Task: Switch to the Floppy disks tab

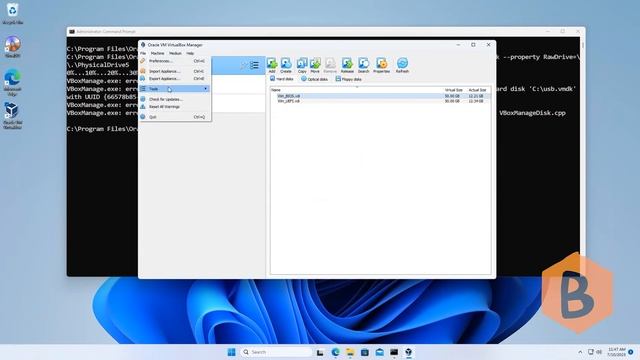Action: [x=348, y=79]
